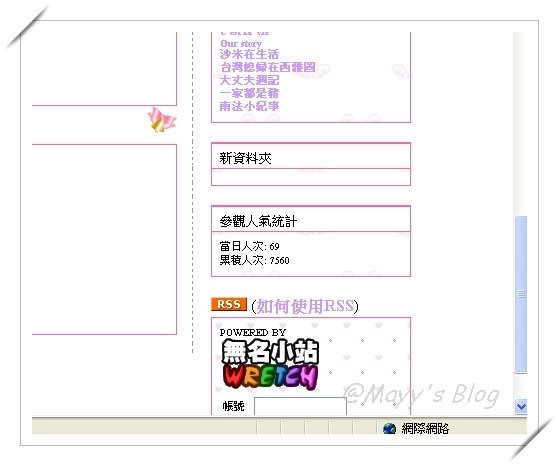Open the 大丈夫週記 blog link
This screenshot has width=559, height=466.
coord(249,80)
